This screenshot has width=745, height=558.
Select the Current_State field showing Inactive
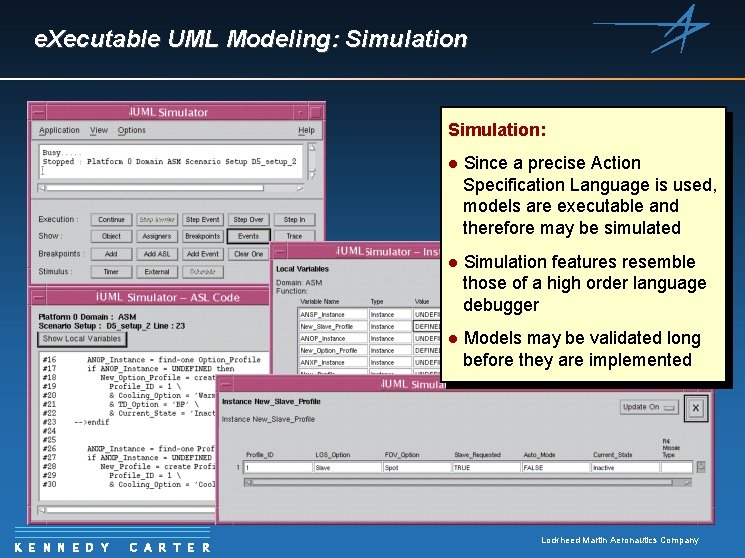click(x=625, y=468)
